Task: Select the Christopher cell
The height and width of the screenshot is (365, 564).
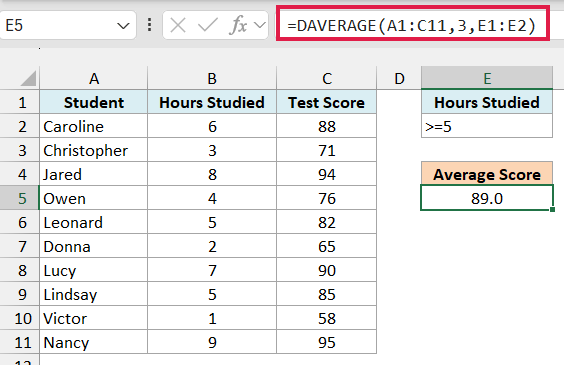Action: (94, 151)
